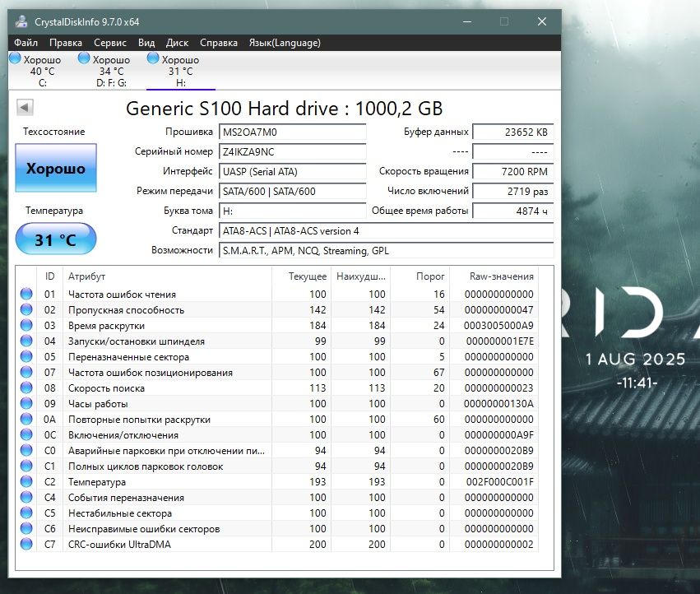The image size is (700, 594).
Task: Open the Вид menu
Action: [146, 43]
